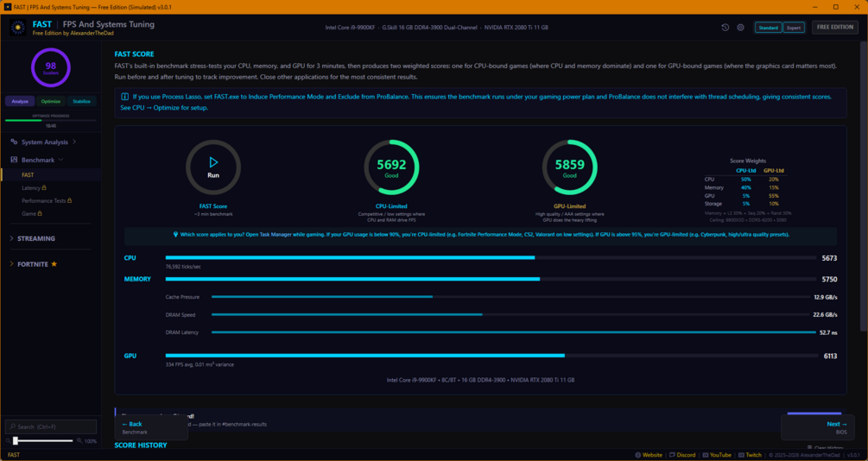This screenshot has width=868, height=461.
Task: Click the 98 Excellent health ring
Action: point(51,67)
